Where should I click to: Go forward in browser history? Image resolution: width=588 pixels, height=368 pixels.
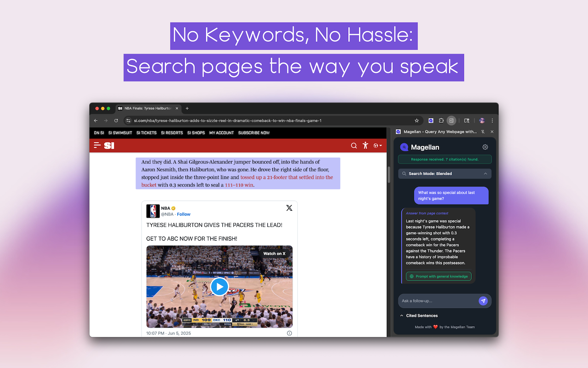(106, 121)
